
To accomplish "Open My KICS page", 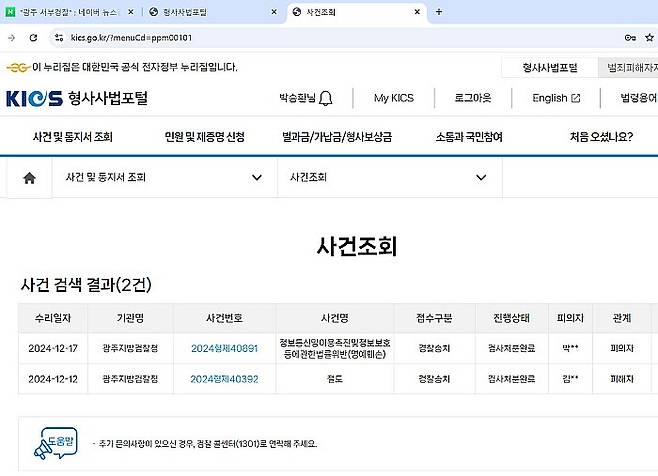I will (394, 98).
